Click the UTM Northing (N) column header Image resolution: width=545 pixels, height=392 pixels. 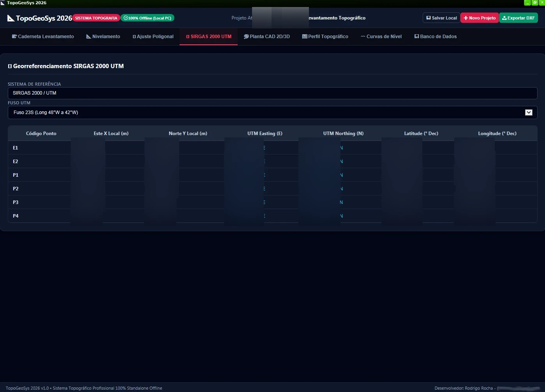point(343,134)
